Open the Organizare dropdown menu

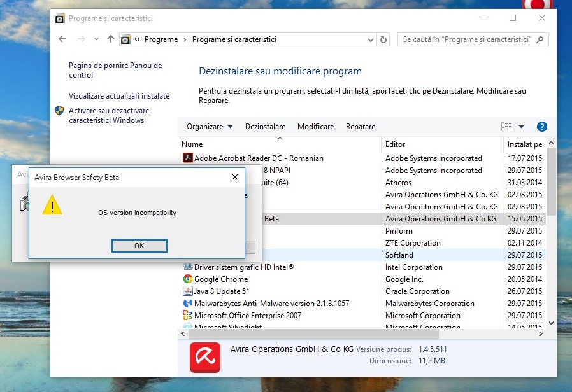[x=210, y=127]
